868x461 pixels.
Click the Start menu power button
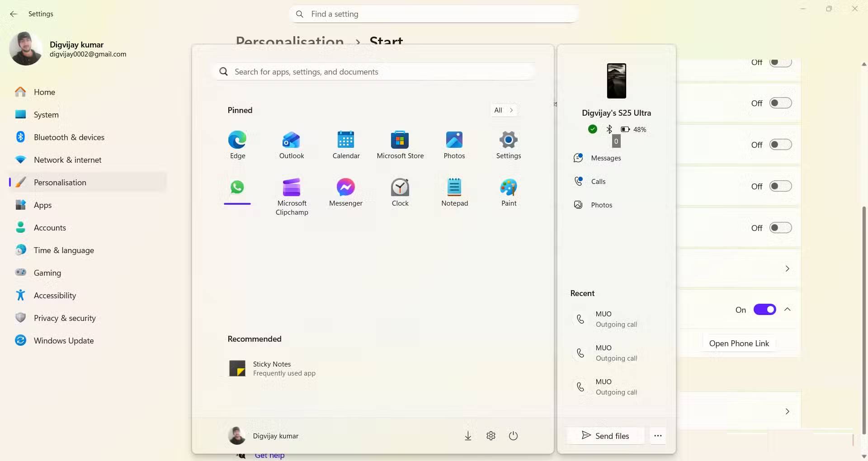click(x=513, y=436)
